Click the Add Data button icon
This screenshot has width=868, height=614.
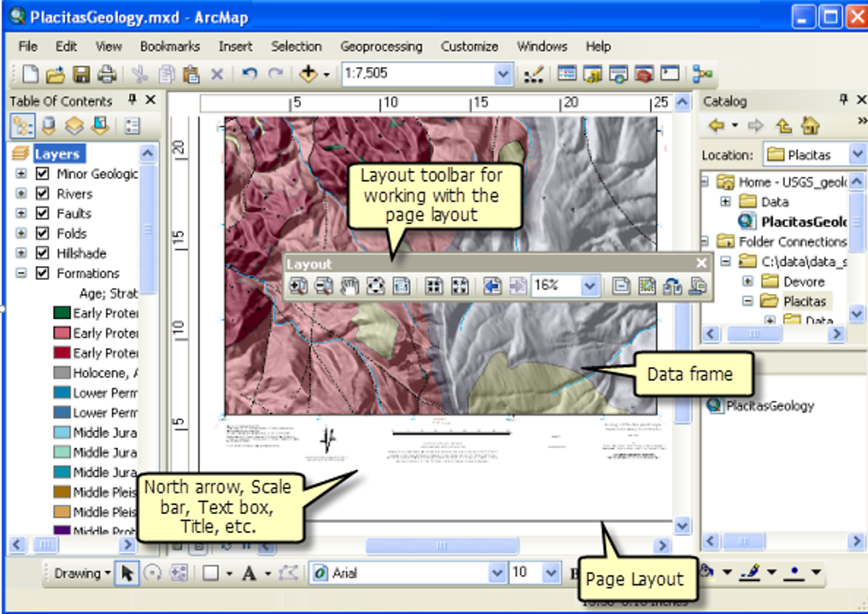308,73
